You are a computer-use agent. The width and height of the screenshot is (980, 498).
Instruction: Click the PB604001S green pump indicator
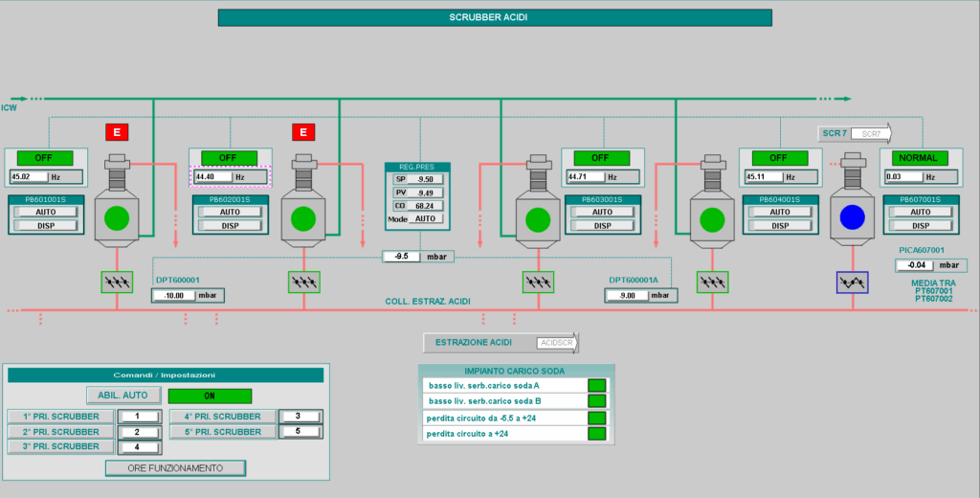711,217
